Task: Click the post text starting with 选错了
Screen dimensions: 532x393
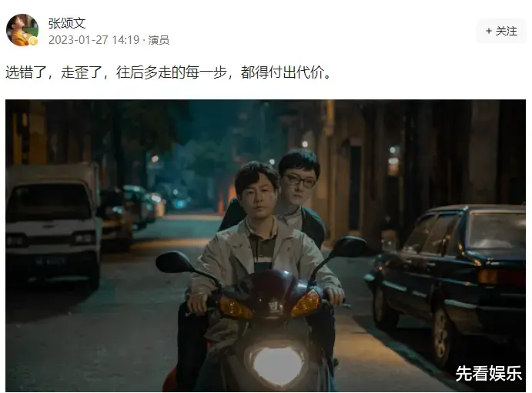Action: tap(169, 72)
